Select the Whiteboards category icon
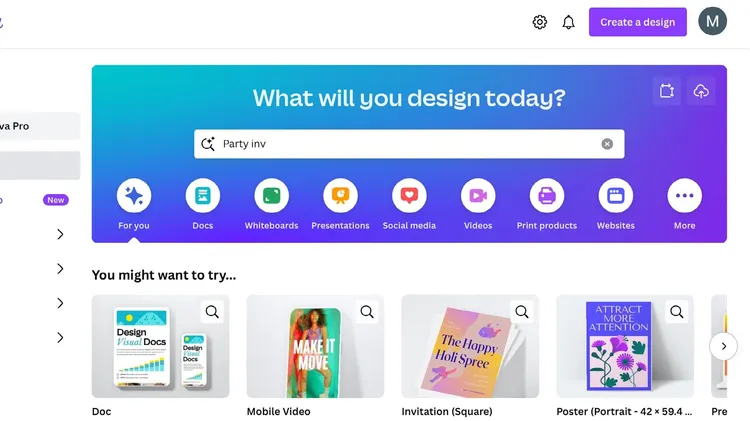 272,195
